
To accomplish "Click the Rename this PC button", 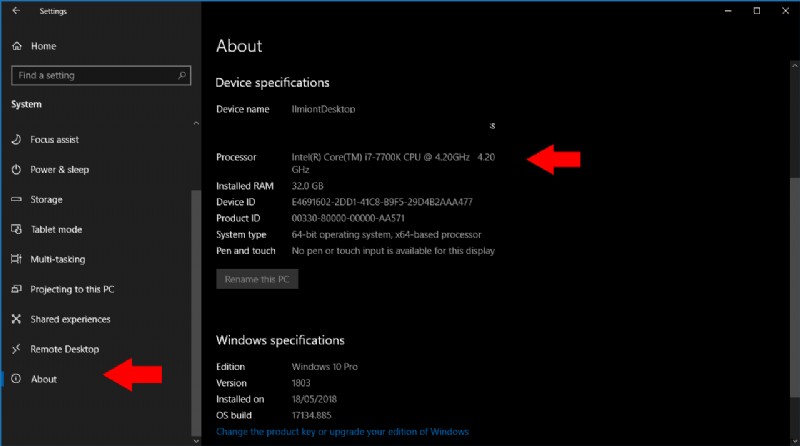I will click(257, 279).
